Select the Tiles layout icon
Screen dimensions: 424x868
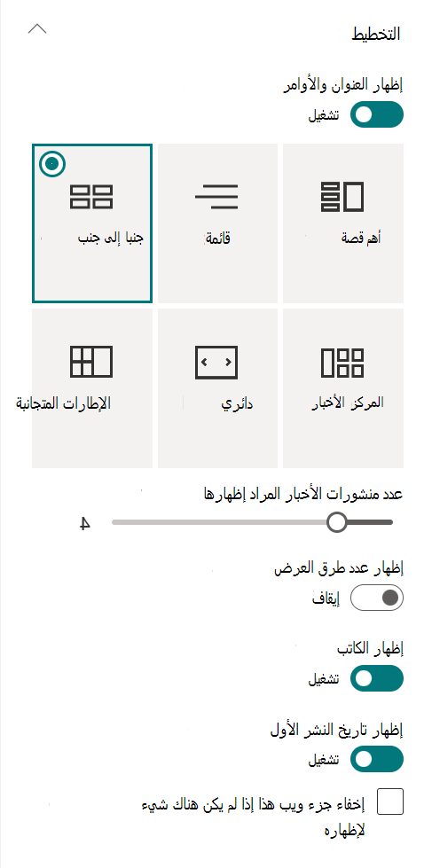click(x=91, y=363)
